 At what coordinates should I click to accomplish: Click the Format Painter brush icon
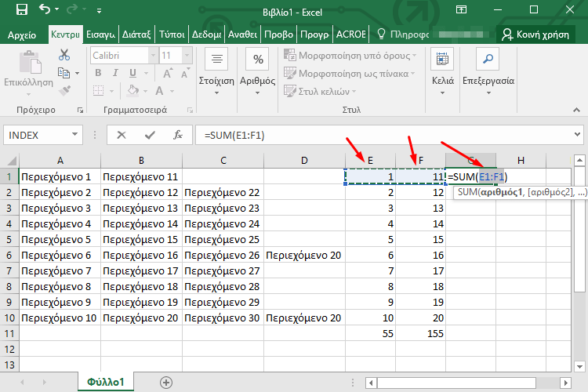[x=64, y=90]
